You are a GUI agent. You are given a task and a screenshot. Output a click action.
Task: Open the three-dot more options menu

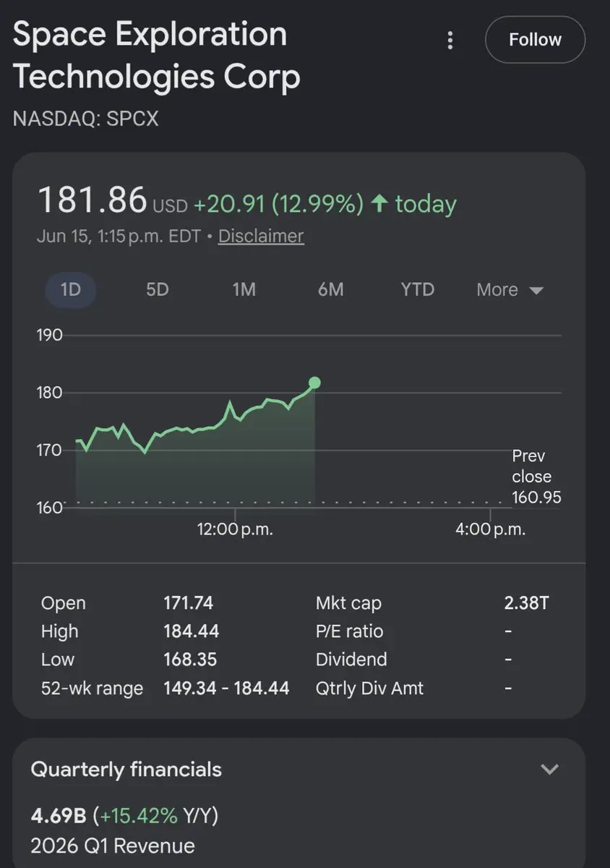point(450,41)
